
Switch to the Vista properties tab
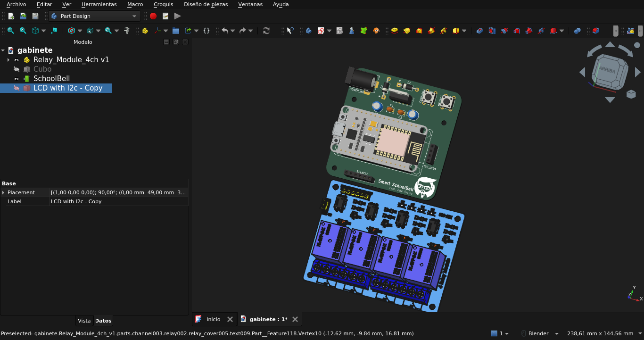tap(84, 321)
